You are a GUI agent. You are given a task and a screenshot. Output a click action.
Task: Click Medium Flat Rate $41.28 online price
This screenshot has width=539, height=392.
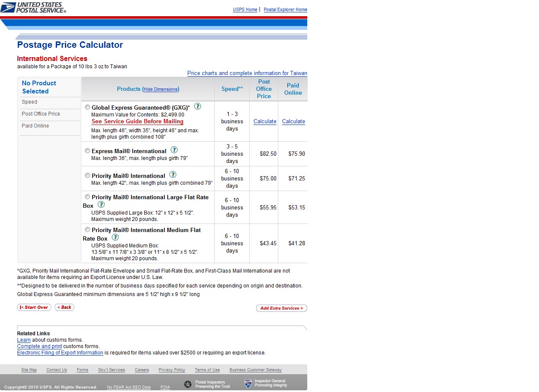tap(297, 243)
